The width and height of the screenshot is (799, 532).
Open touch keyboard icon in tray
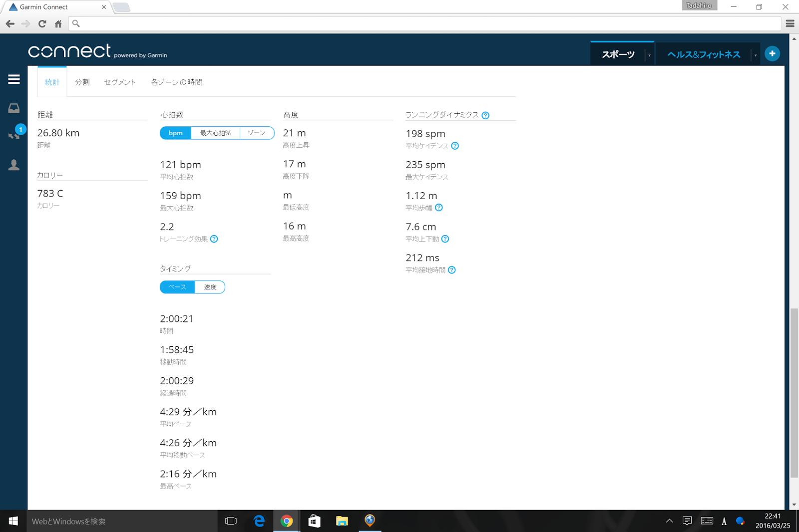[707, 521]
